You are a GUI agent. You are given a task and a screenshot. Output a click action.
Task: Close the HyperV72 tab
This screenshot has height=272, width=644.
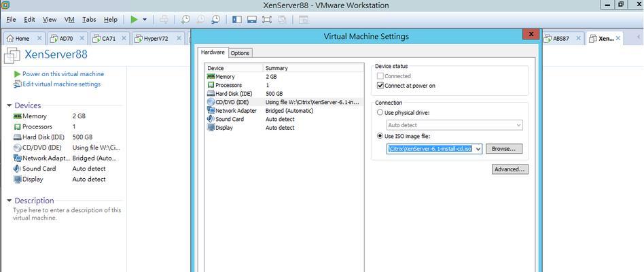click(179, 38)
